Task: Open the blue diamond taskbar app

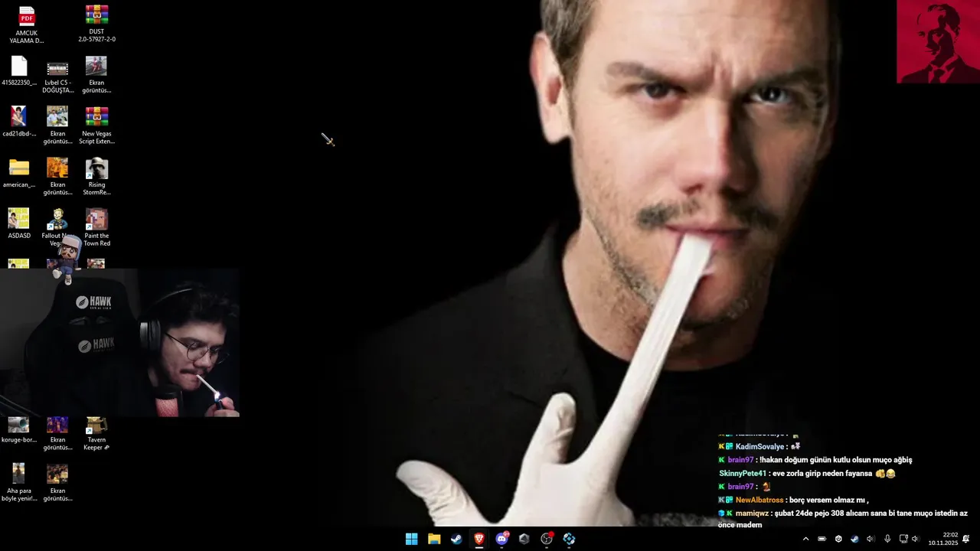Action: tap(569, 539)
